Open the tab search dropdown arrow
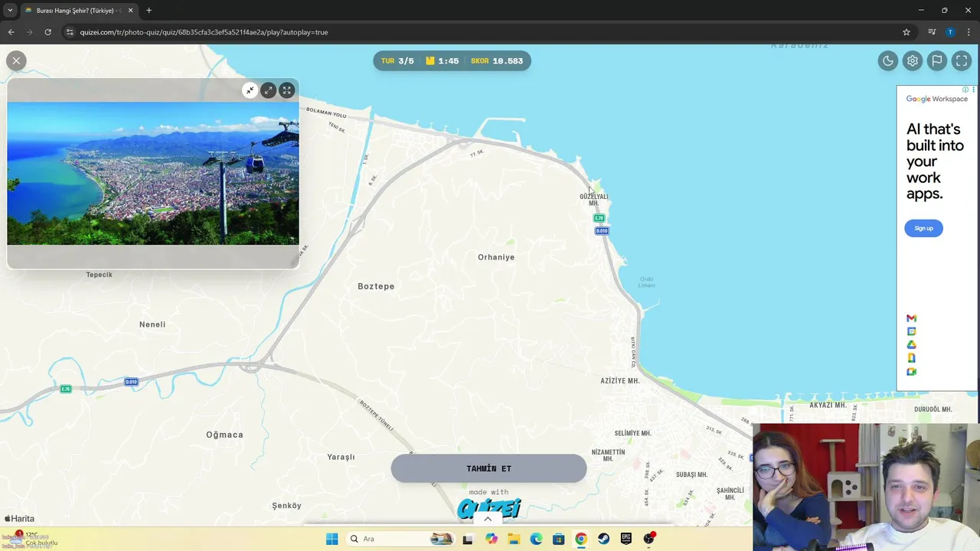The height and width of the screenshot is (551, 980). [x=10, y=11]
